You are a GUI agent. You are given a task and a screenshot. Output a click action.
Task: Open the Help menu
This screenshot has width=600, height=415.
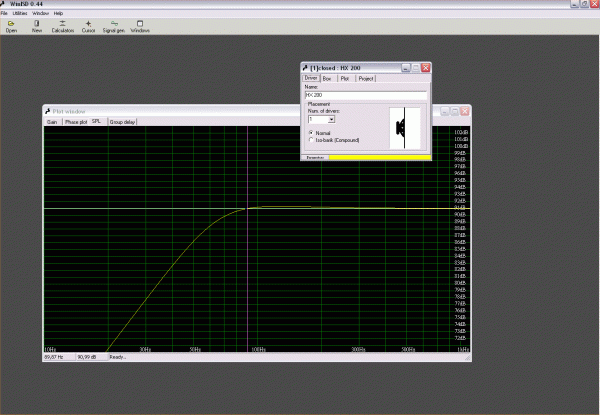(58, 13)
